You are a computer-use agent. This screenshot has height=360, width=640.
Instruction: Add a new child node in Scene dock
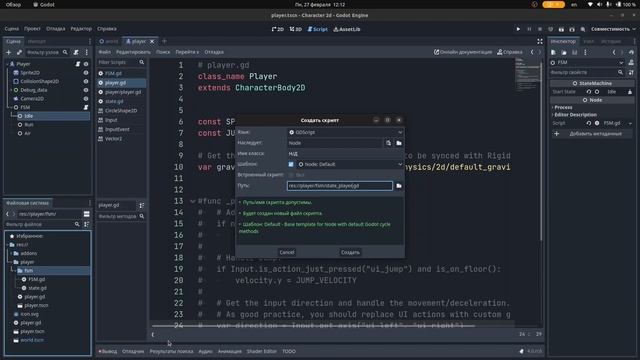click(x=8, y=52)
